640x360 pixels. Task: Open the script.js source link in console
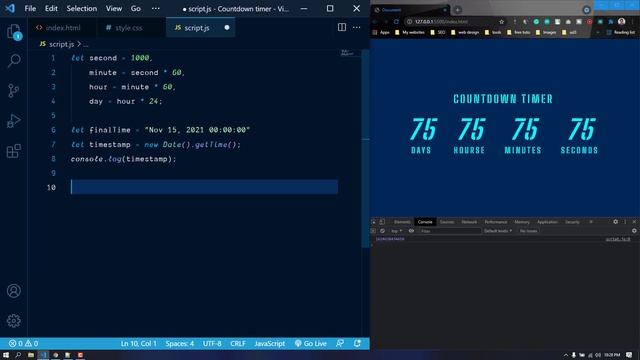pyautogui.click(x=618, y=239)
